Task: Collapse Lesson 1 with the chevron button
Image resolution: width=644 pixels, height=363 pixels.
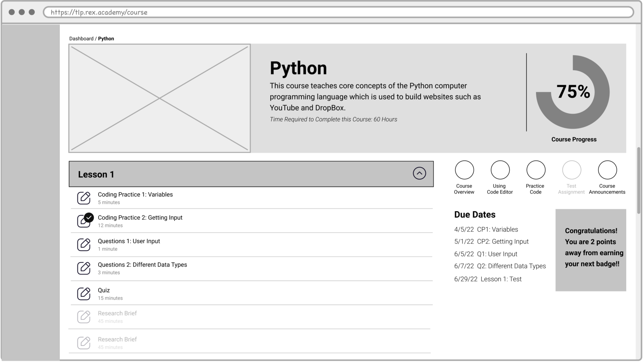Action: pos(419,173)
